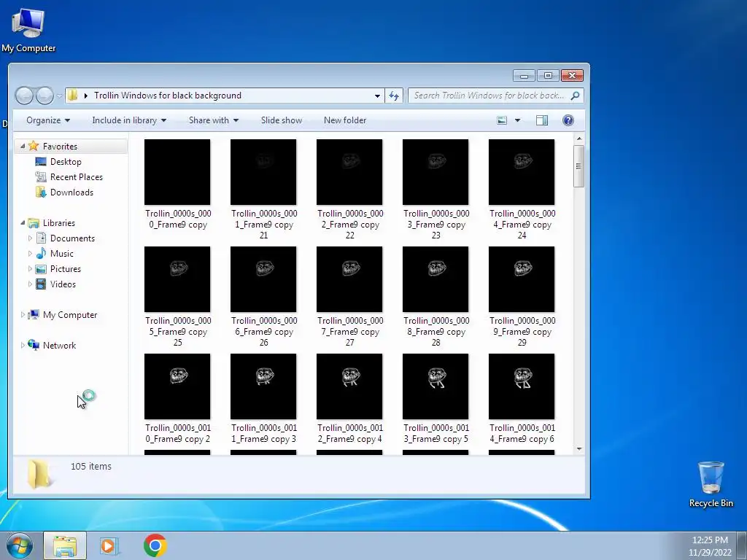Expand the Music library node

(x=30, y=253)
